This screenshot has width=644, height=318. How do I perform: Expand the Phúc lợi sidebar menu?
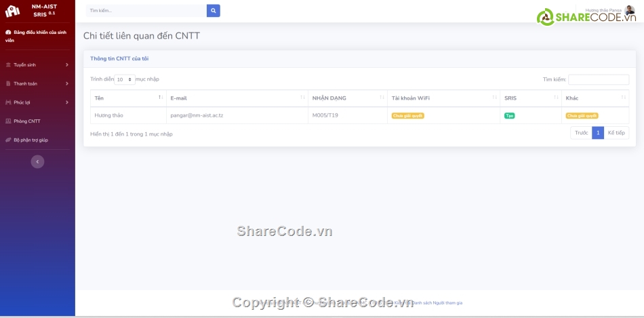pyautogui.click(x=37, y=102)
